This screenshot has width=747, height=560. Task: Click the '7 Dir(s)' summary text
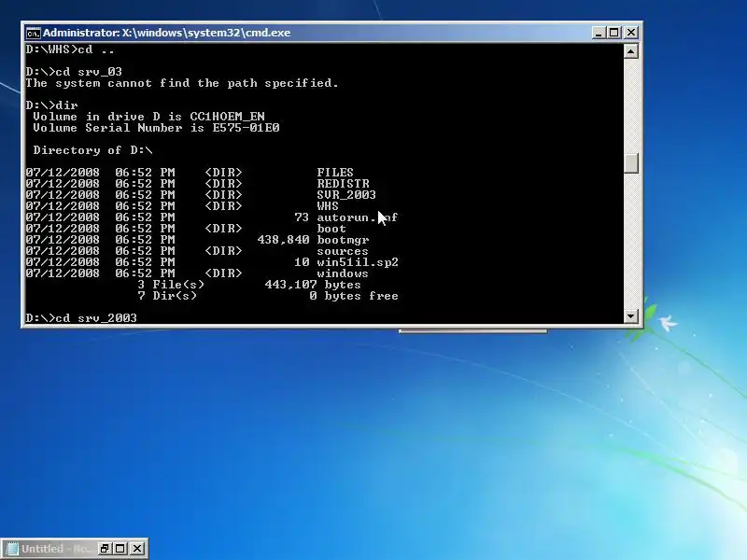click(167, 296)
